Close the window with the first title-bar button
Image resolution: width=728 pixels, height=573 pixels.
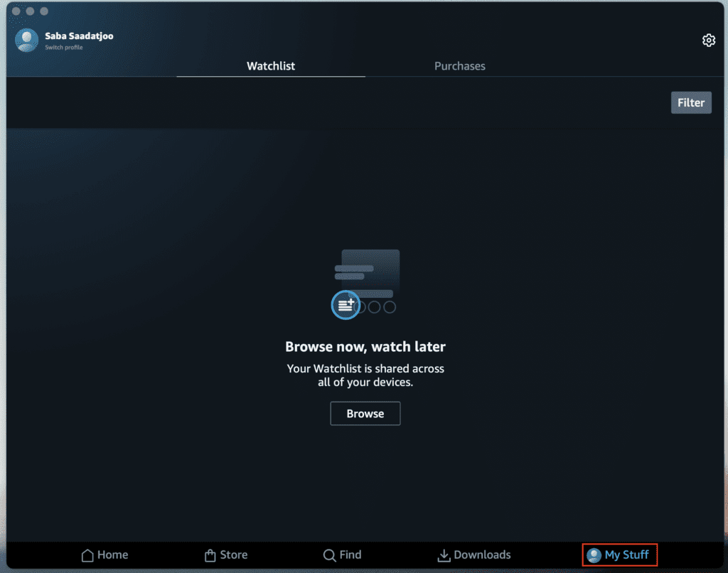point(16,11)
